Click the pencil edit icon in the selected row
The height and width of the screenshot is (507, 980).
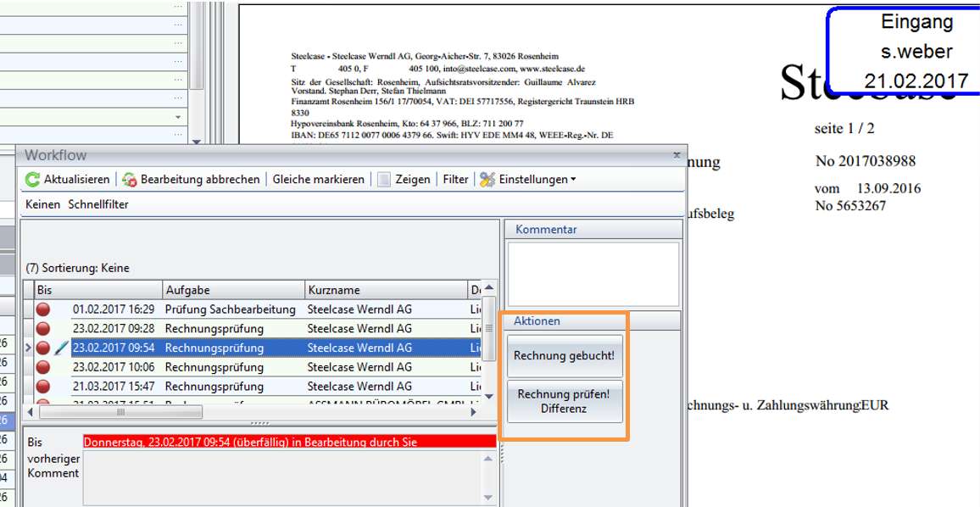(x=61, y=348)
